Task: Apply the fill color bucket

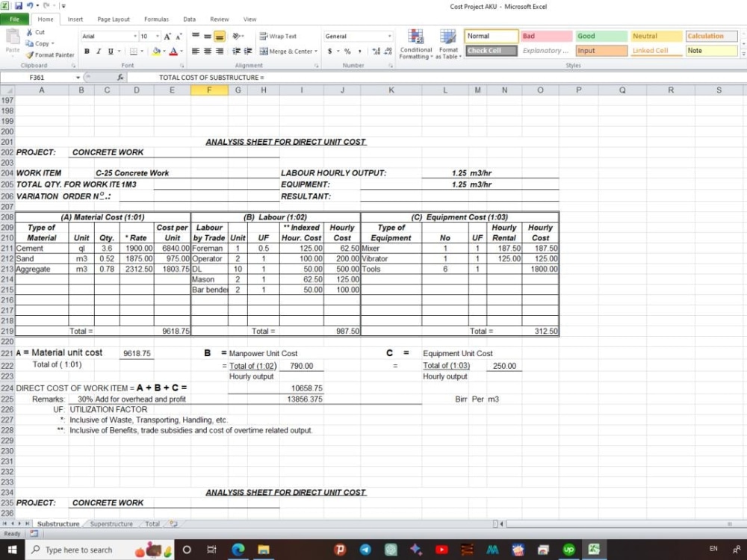Action: pyautogui.click(x=156, y=51)
